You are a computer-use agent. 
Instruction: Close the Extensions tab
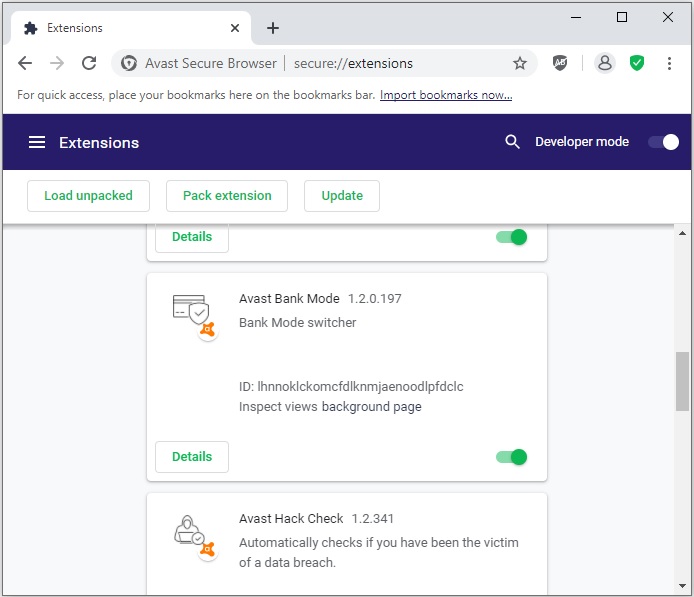[235, 28]
